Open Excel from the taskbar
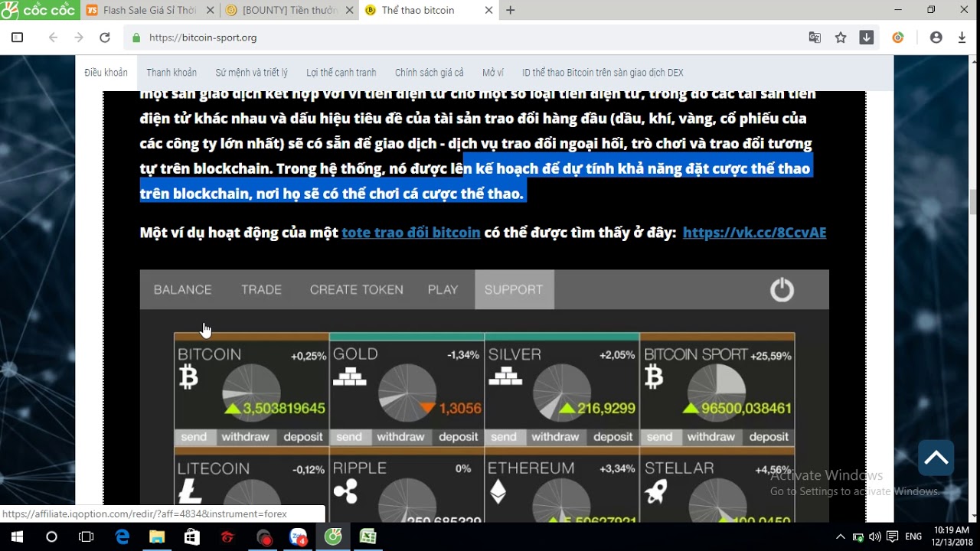Image resolution: width=980 pixels, height=551 pixels. (368, 537)
